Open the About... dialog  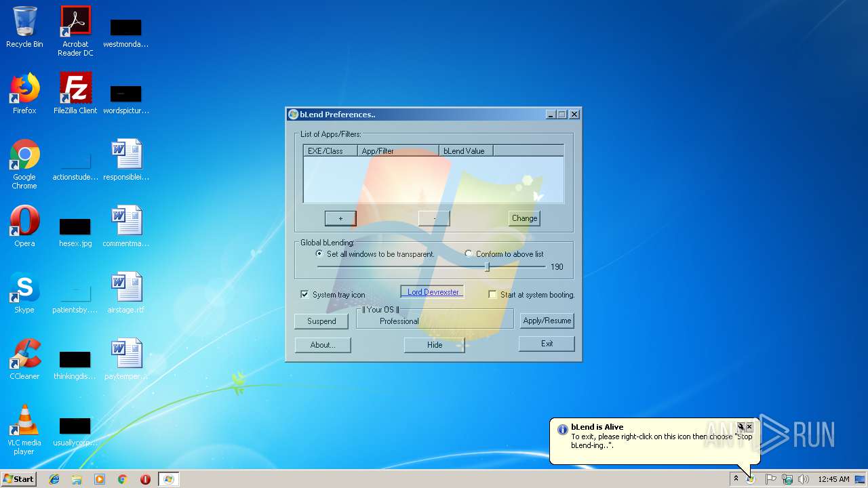coord(323,345)
